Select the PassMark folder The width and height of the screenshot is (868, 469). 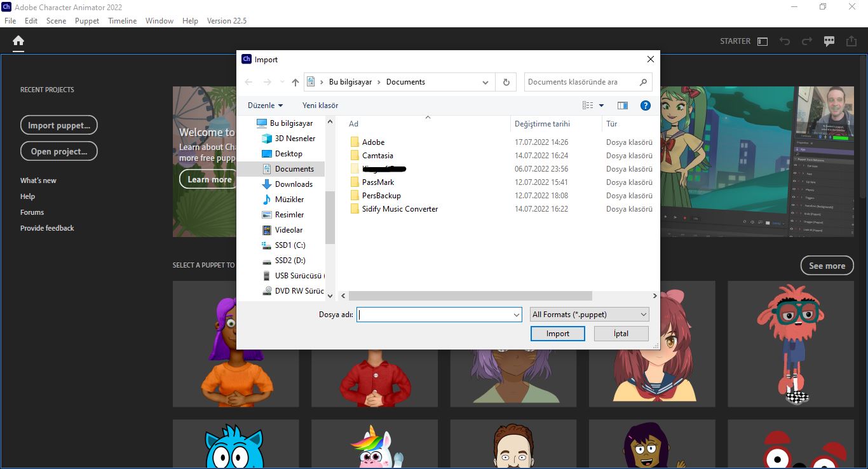coord(378,182)
